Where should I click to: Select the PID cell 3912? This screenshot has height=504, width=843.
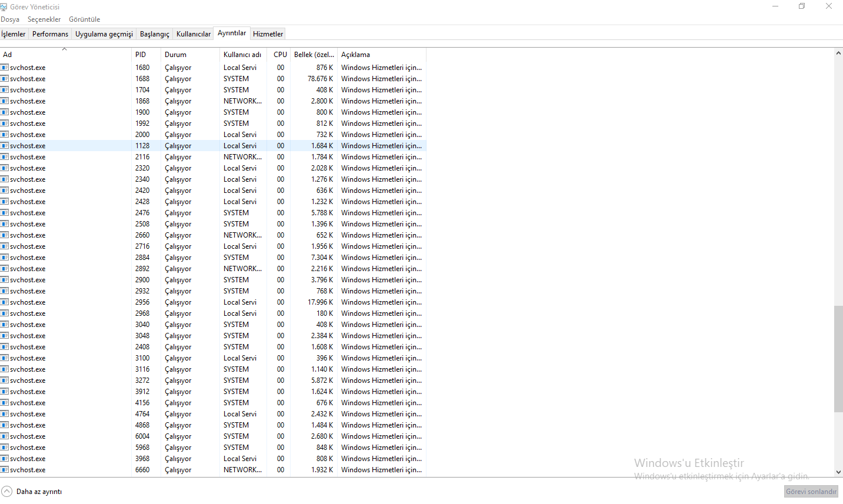(142, 392)
